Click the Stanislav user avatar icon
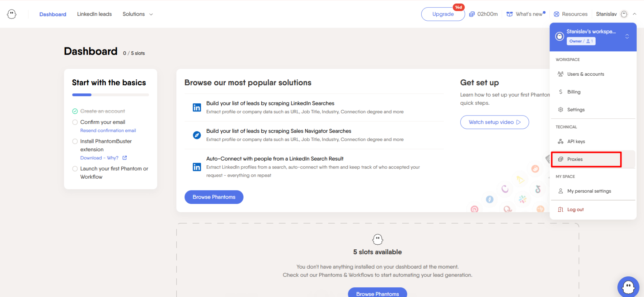The image size is (644, 297). pyautogui.click(x=624, y=14)
